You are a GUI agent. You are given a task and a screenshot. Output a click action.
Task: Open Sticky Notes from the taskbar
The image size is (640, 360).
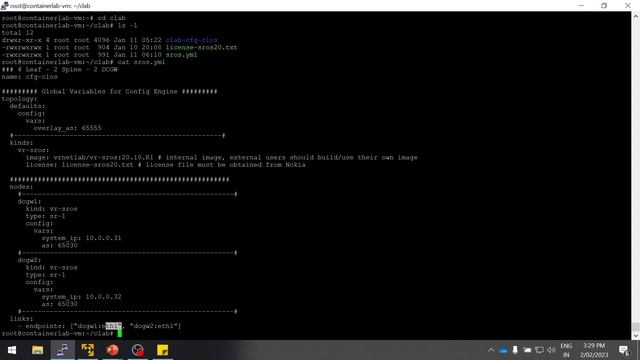pyautogui.click(x=162, y=350)
